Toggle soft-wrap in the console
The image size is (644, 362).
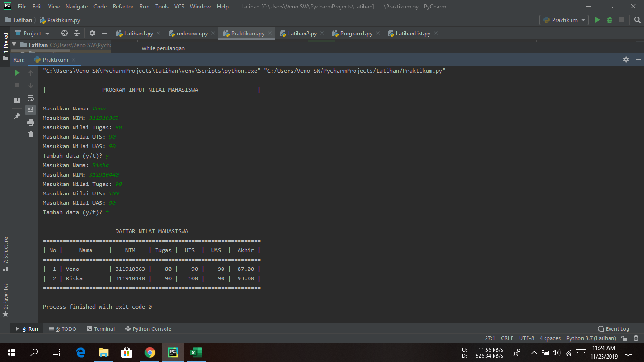pyautogui.click(x=31, y=98)
